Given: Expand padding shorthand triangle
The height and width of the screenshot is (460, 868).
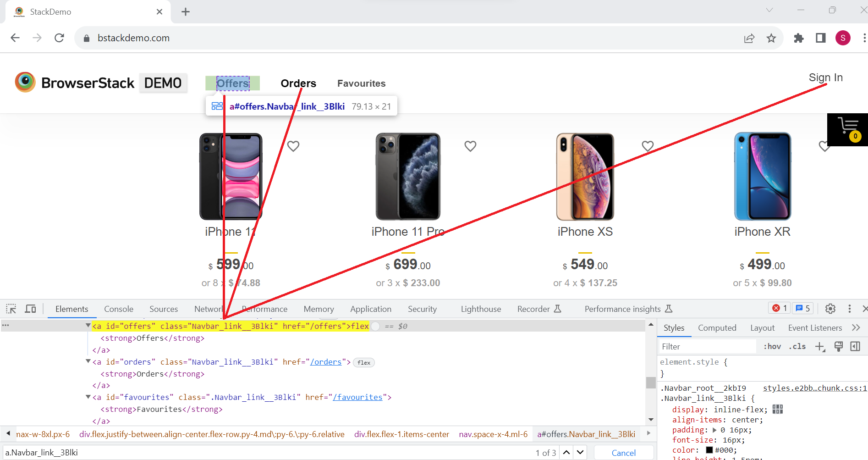Looking at the screenshot, I should click(714, 430).
